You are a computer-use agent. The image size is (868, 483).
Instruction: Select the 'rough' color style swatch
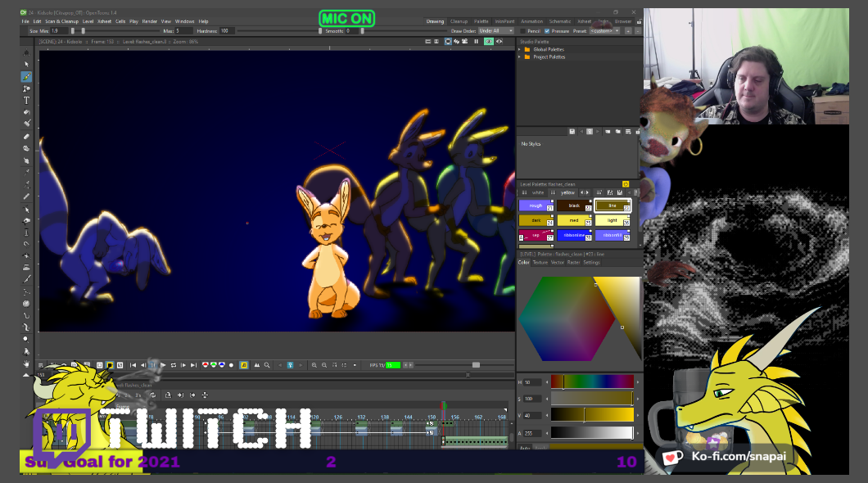click(x=536, y=205)
